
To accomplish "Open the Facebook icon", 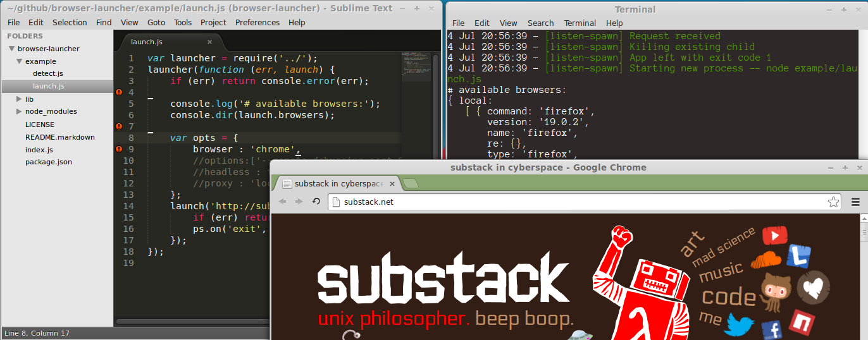I will tap(772, 331).
